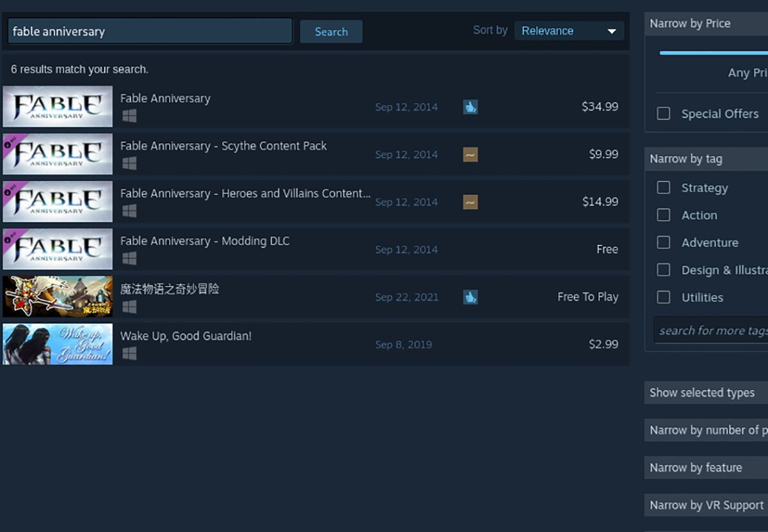The height and width of the screenshot is (532, 768).
Task: Click the fable anniversary search field
Action: 150,31
